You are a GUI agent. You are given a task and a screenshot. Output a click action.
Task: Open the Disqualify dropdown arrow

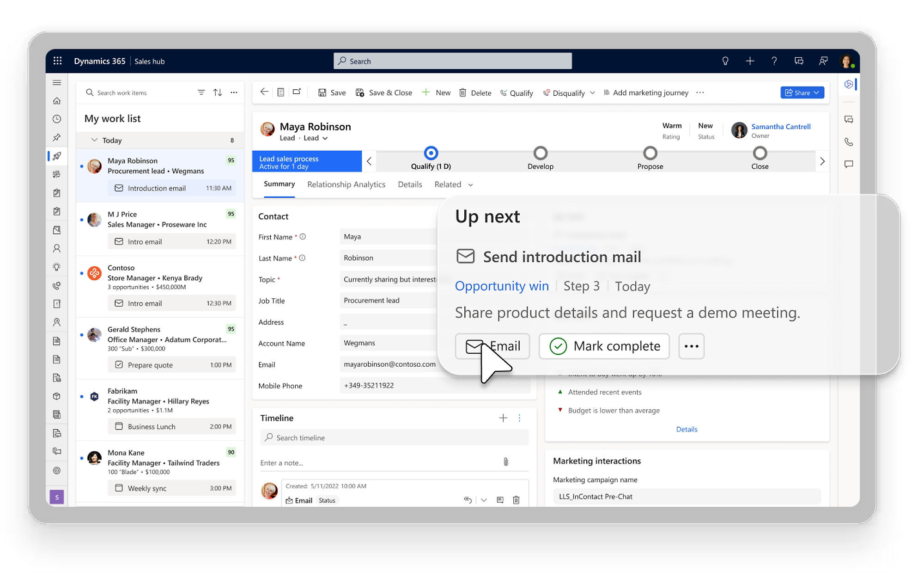[593, 93]
